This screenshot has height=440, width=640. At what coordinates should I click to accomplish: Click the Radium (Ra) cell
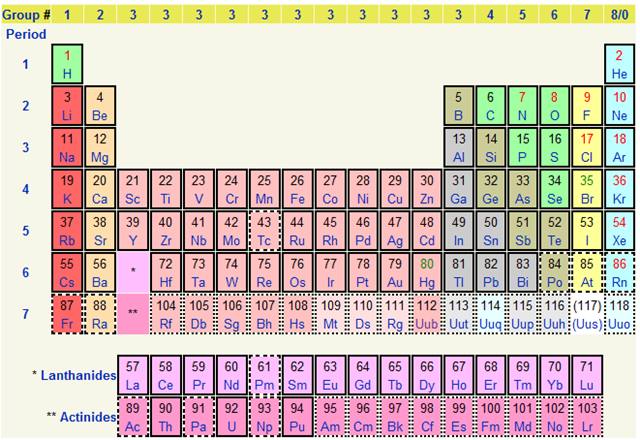100,314
